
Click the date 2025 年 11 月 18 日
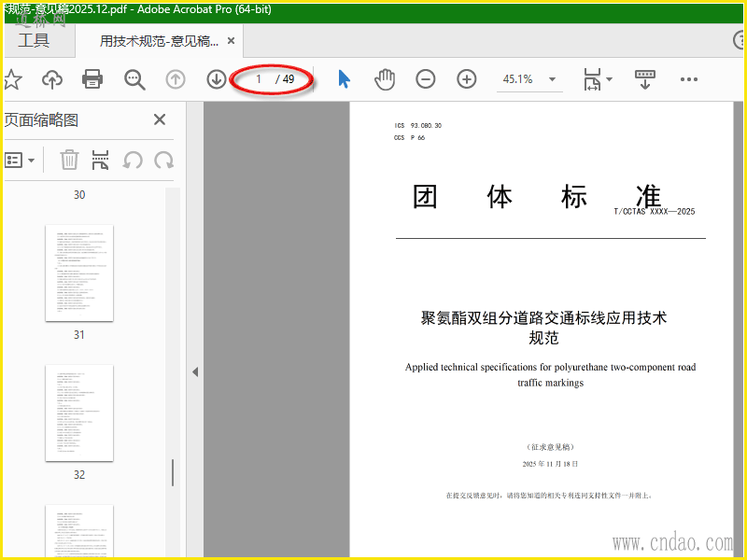pyautogui.click(x=550, y=464)
